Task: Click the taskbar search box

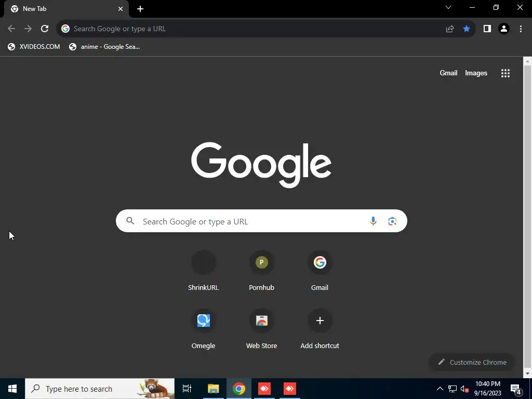Action: click(100, 389)
